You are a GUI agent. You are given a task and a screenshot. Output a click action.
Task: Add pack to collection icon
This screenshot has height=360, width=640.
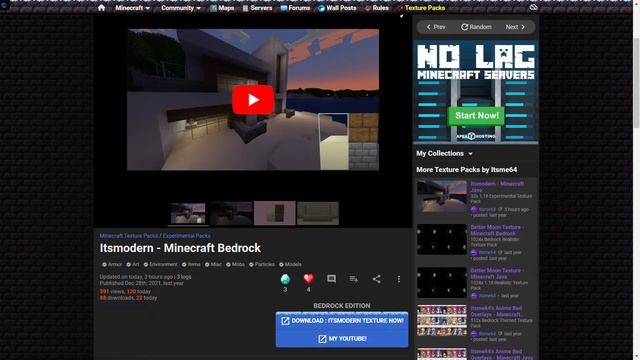(354, 279)
